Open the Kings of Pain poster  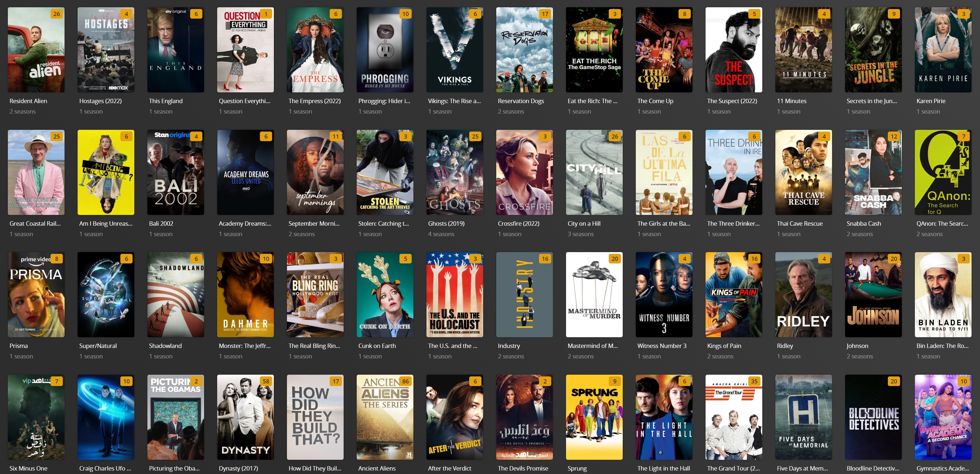pyautogui.click(x=733, y=295)
